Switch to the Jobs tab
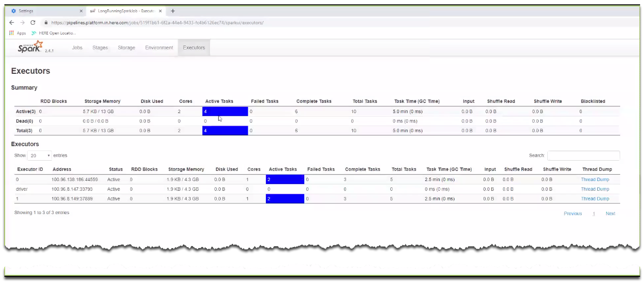Image resolution: width=644 pixels, height=284 pixels. coord(77,47)
